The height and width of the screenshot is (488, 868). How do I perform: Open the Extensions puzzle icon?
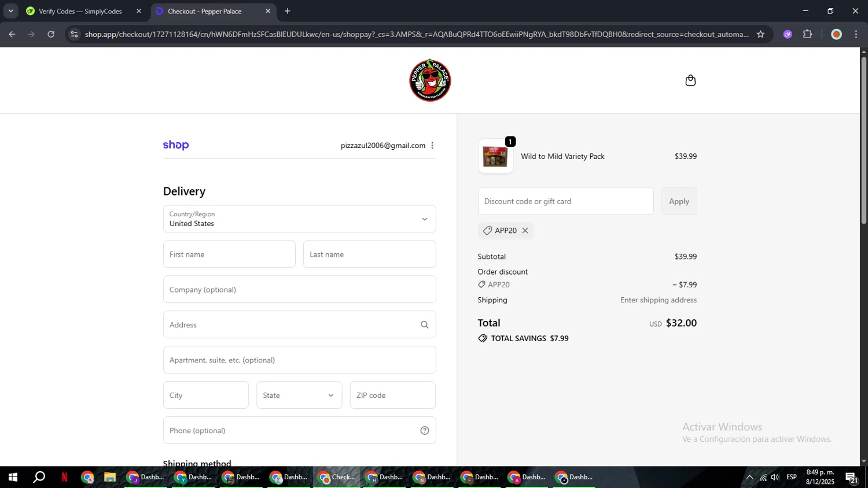point(808,34)
